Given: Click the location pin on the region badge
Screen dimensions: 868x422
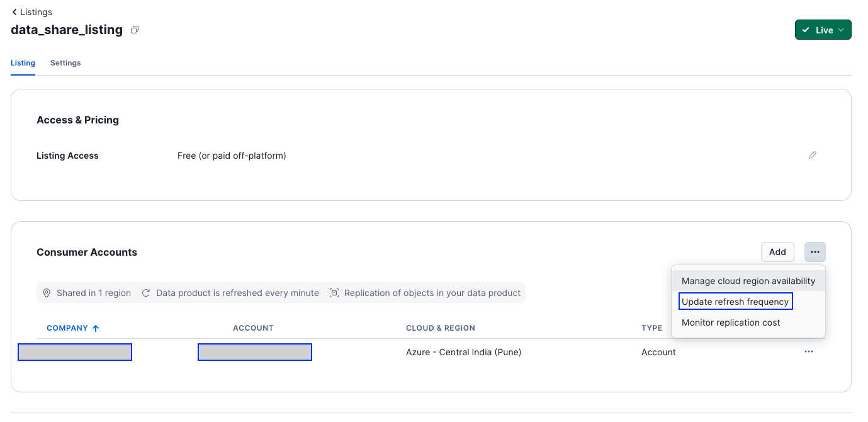Looking at the screenshot, I should pyautogui.click(x=46, y=292).
